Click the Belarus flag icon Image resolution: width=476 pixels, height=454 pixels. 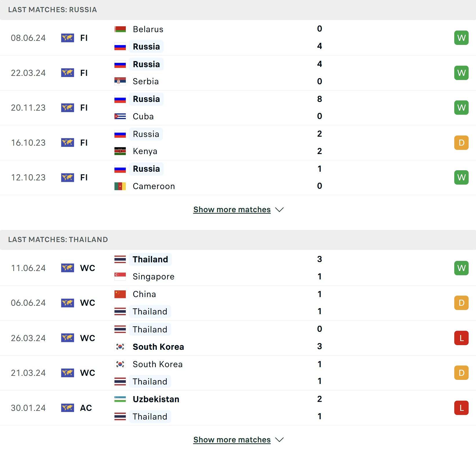click(x=120, y=29)
